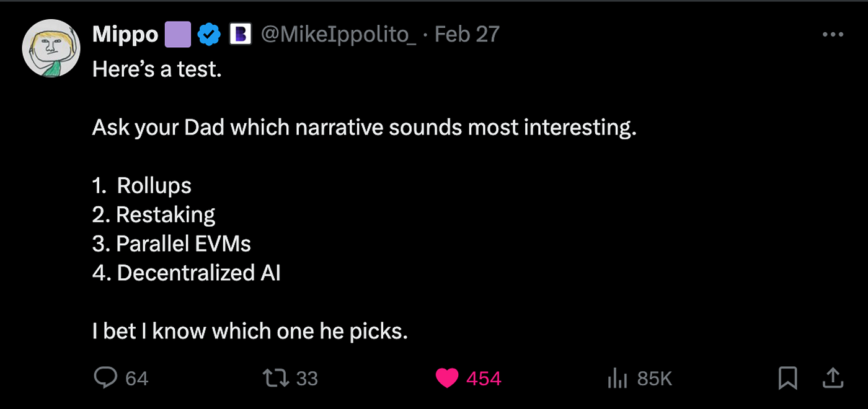The width and height of the screenshot is (868, 409).
Task: Click the purple square next to Mippo
Action: [x=177, y=35]
